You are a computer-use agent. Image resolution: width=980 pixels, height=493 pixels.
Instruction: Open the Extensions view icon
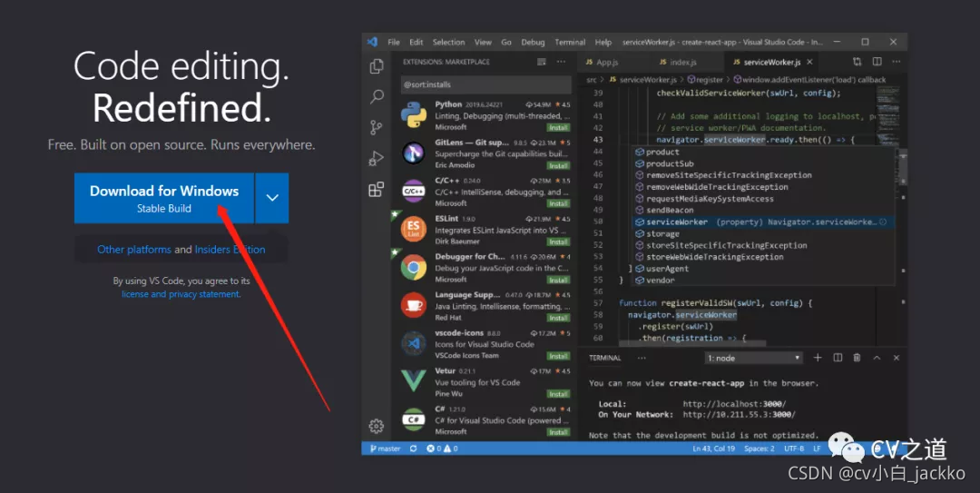(x=377, y=189)
